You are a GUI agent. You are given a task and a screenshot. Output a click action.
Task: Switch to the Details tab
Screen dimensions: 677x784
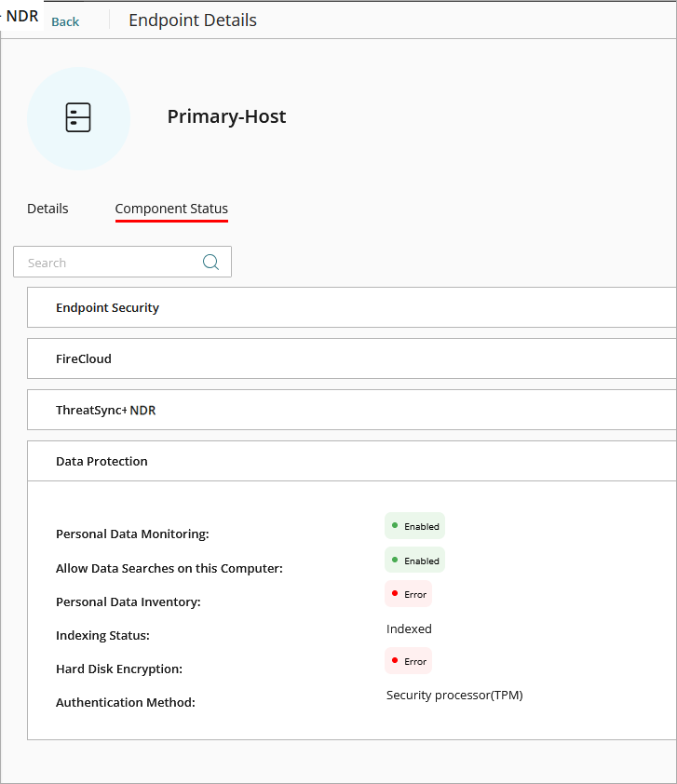[47, 209]
